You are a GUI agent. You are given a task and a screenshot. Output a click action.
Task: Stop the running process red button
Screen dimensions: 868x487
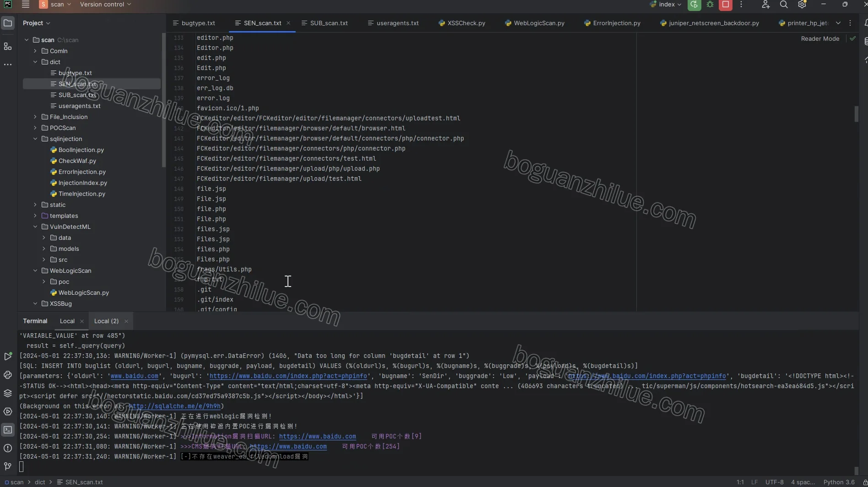point(726,5)
